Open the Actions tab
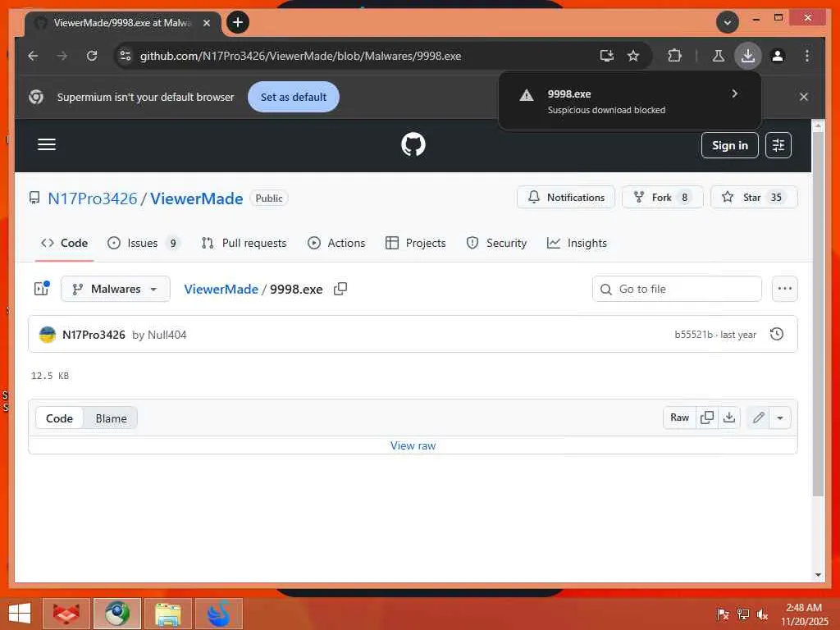Viewport: 840px width, 630px height. (336, 243)
